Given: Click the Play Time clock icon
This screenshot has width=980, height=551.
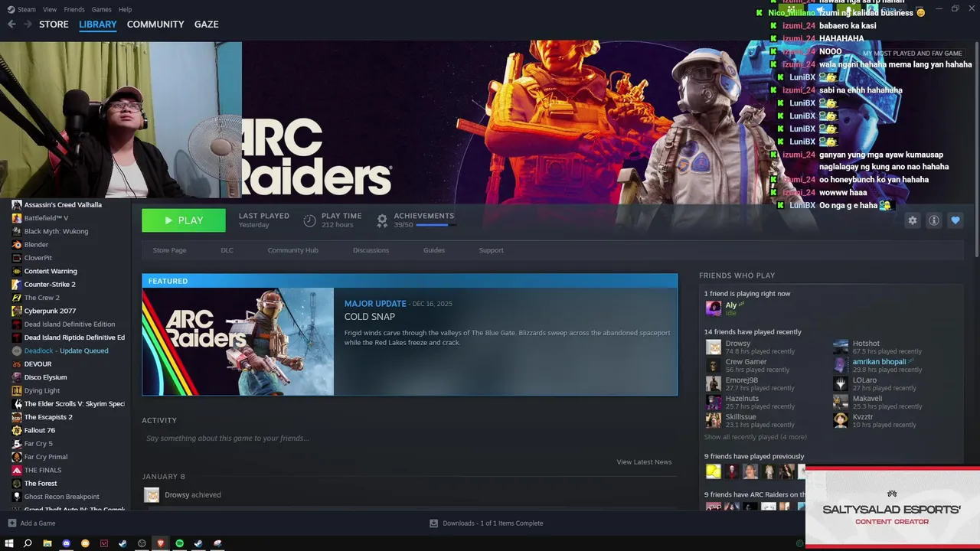Looking at the screenshot, I should coord(309,220).
